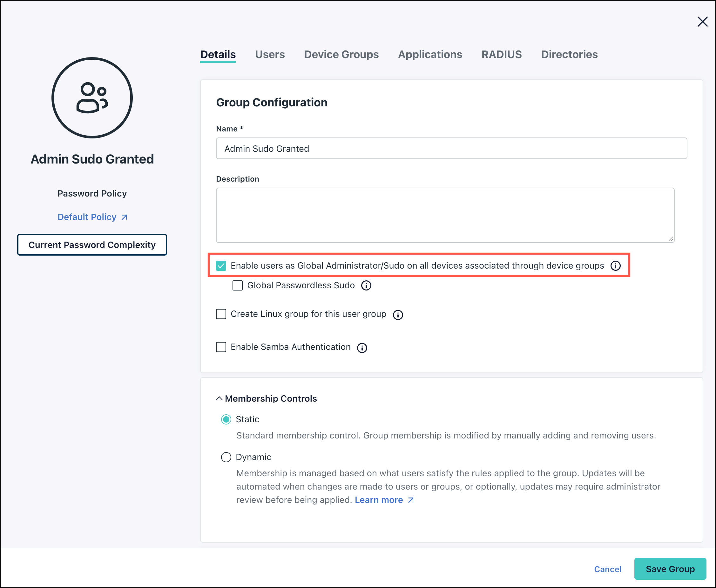Screen dimensions: 716x588
Task: Switch to the Users tab
Action: point(270,55)
